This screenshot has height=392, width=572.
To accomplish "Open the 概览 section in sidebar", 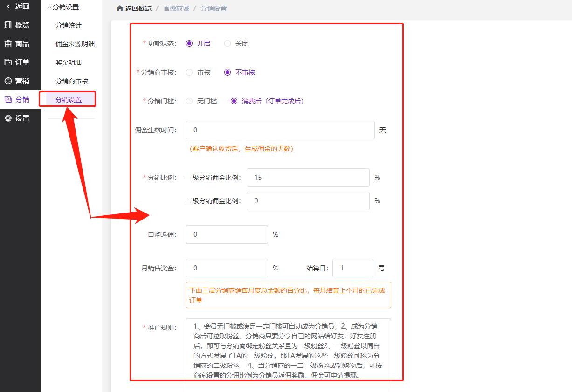I will [x=20, y=25].
